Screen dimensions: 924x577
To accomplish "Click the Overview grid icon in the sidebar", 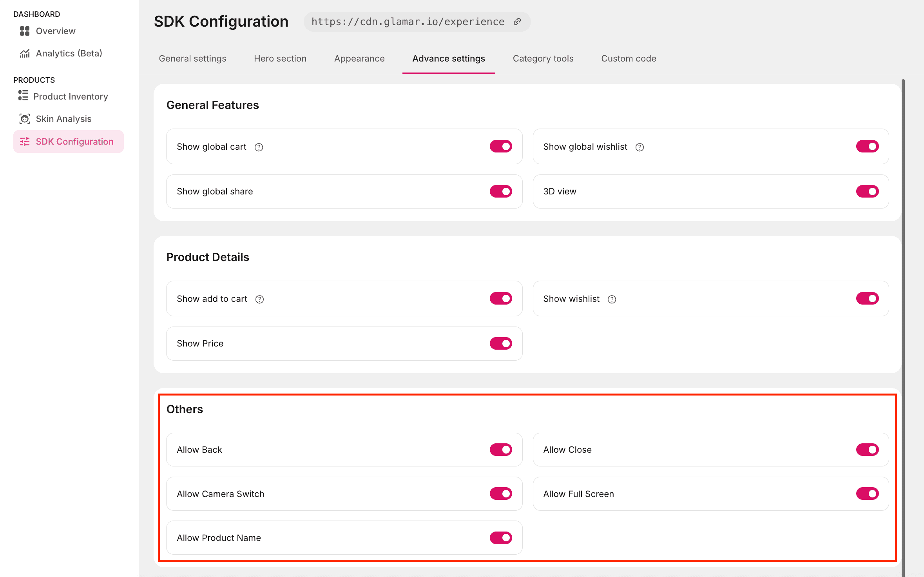I will (25, 31).
